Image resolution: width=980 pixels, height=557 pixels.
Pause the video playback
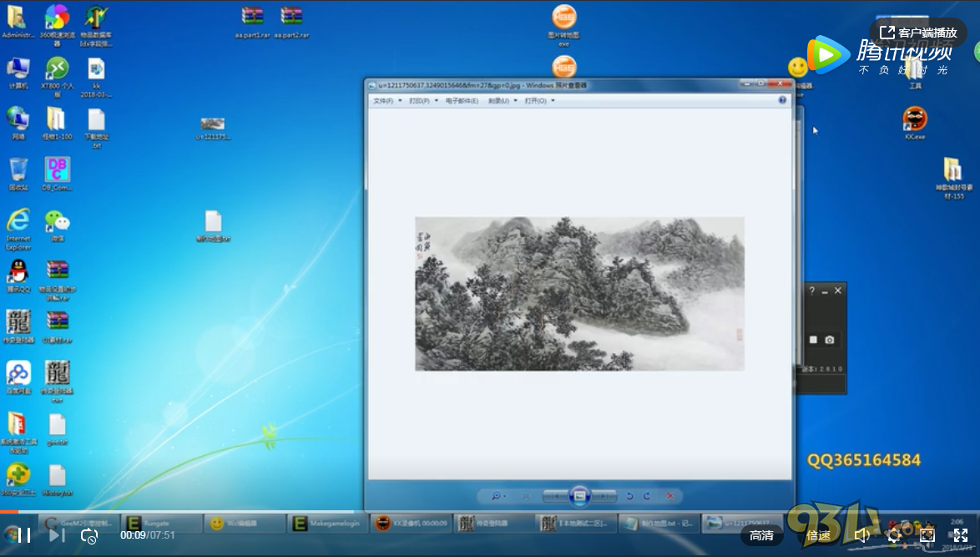(x=24, y=535)
